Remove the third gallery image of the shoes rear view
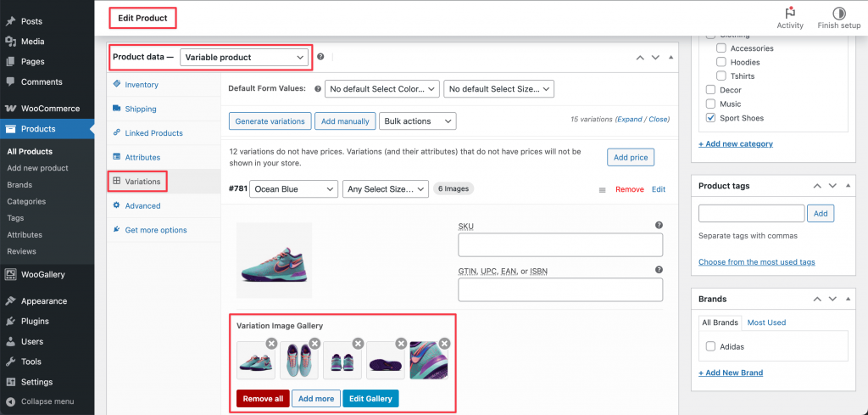 coord(359,344)
